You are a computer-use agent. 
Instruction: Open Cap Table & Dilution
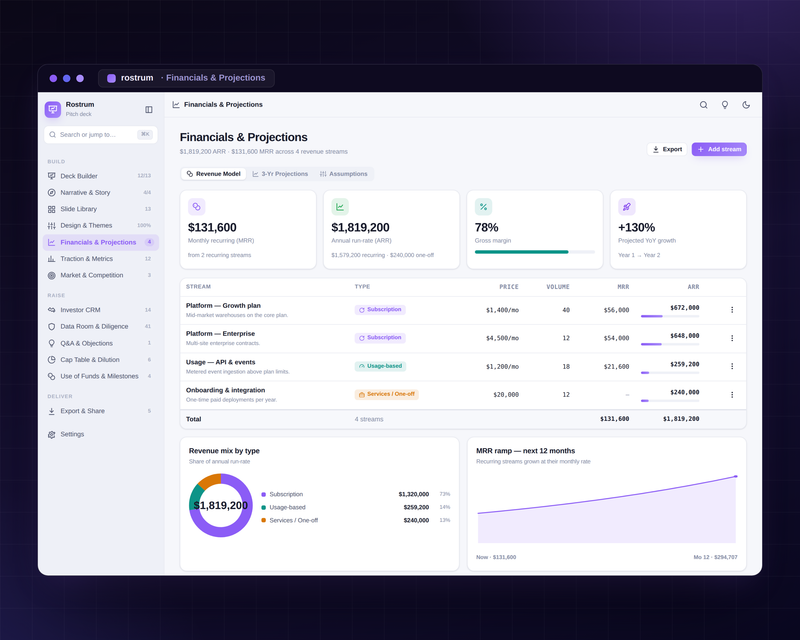[x=101, y=359]
